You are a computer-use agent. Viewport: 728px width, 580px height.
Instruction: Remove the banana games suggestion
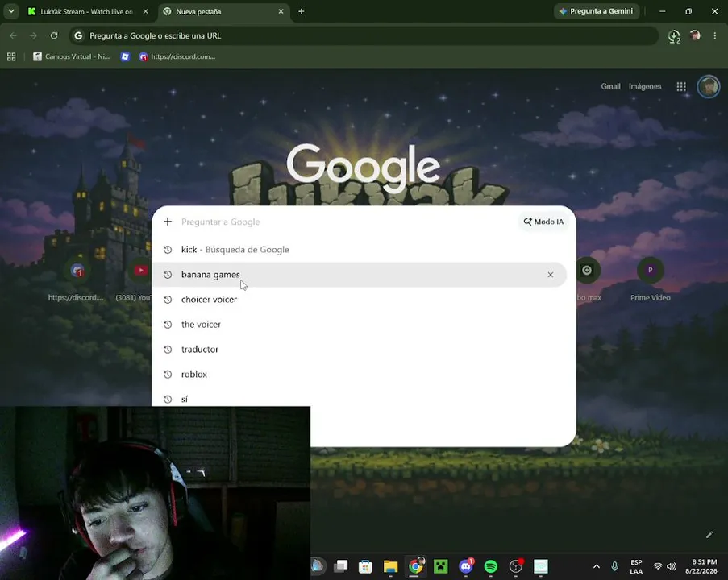(x=550, y=275)
